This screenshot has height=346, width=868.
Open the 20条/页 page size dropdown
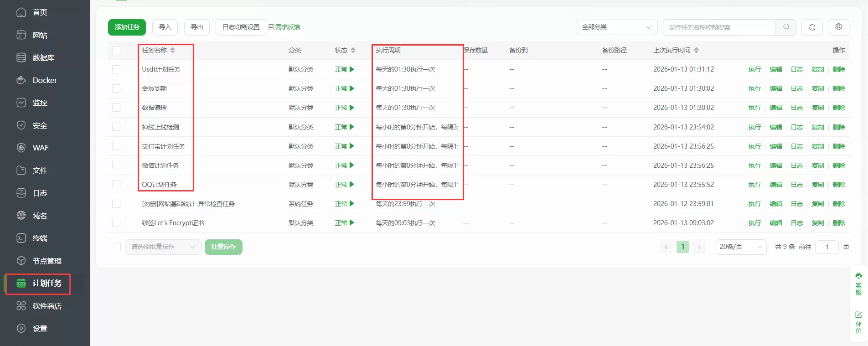(x=741, y=247)
